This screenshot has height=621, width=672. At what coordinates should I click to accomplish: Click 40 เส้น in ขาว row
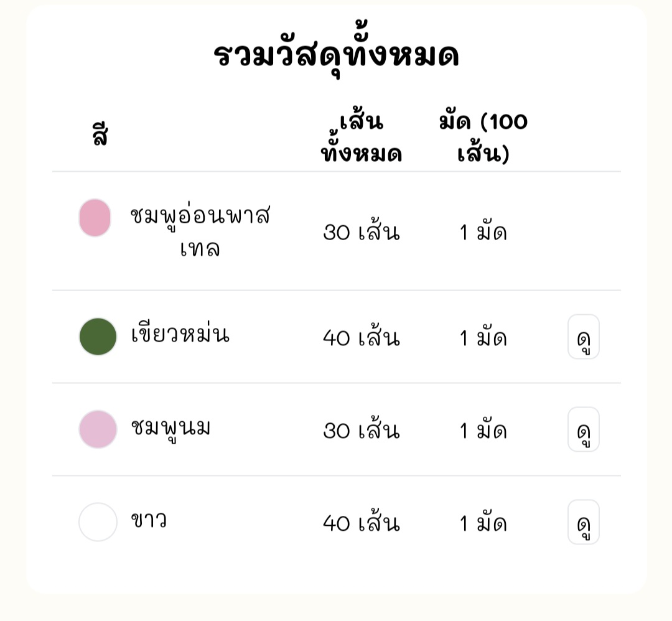click(x=362, y=522)
